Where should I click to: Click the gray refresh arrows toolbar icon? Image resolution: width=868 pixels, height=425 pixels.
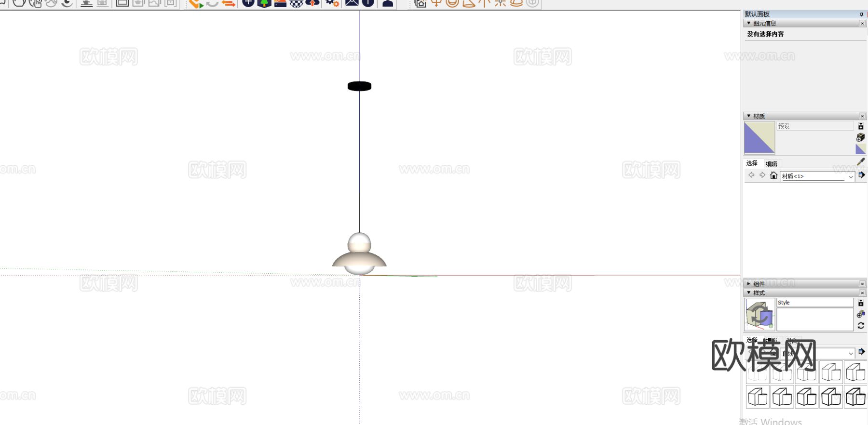pos(212,3)
